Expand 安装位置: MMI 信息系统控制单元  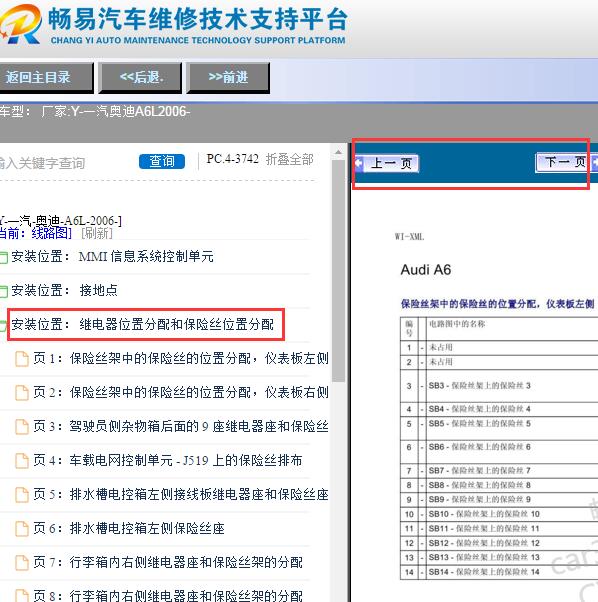112,256
